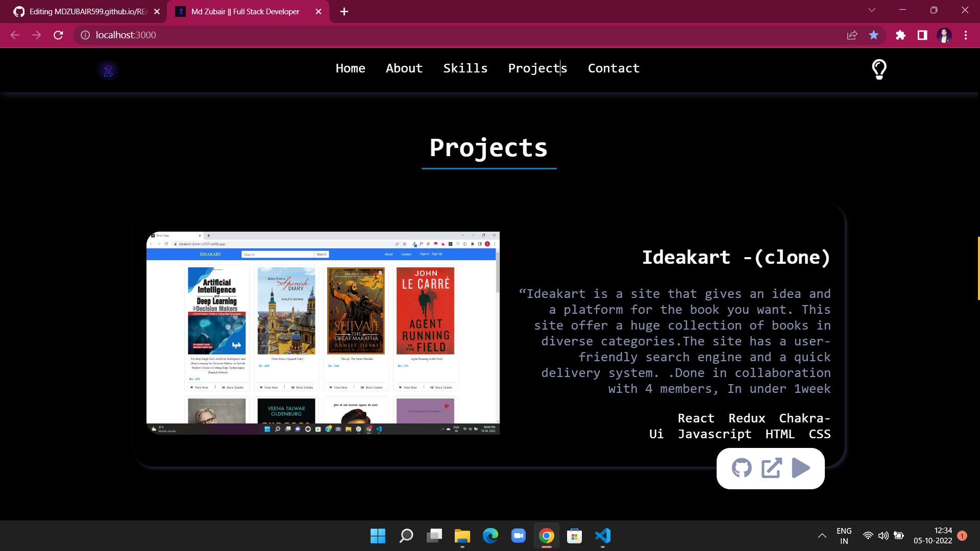This screenshot has height=551, width=980.
Task: Switch input language via ENG IN indicator
Action: tap(845, 535)
